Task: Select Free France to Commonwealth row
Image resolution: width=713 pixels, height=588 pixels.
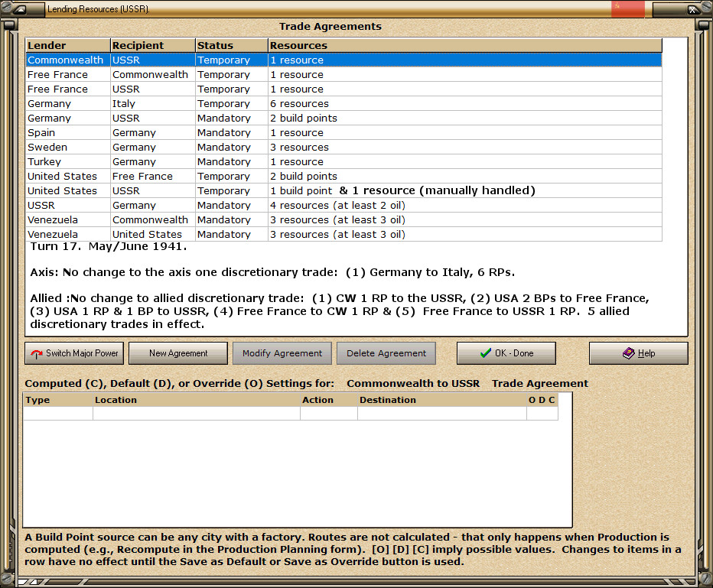Action: click(343, 74)
